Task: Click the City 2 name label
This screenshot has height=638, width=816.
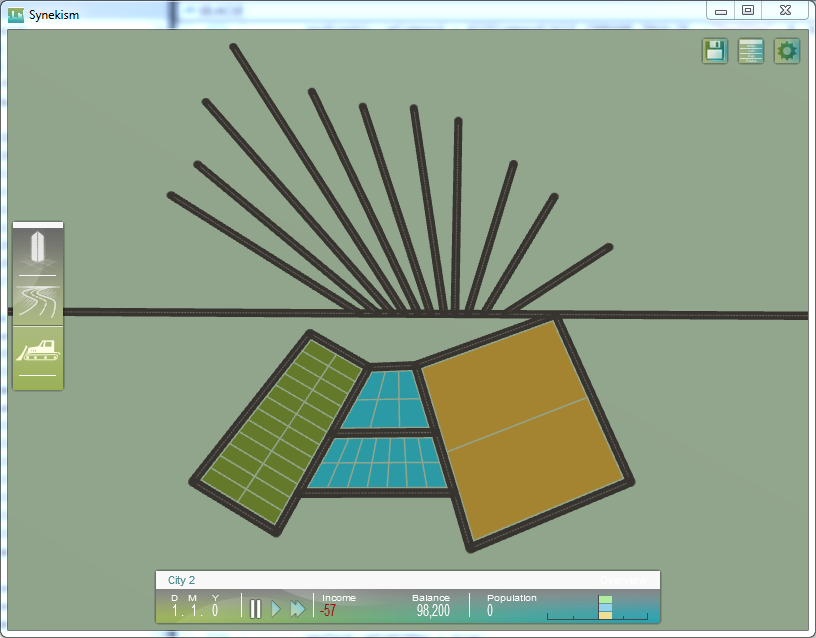Action: 181,580
